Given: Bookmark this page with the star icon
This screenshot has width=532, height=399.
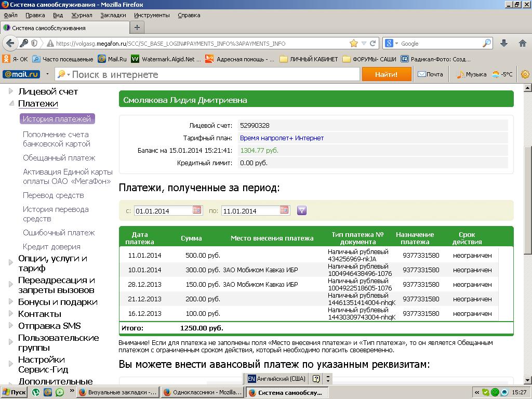Looking at the screenshot, I should (354, 44).
